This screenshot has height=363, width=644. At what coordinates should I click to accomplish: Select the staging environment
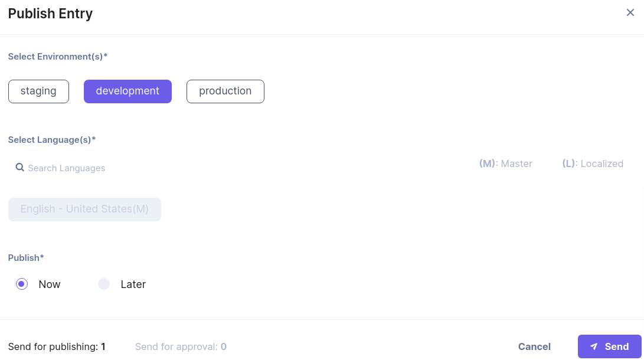tap(38, 91)
